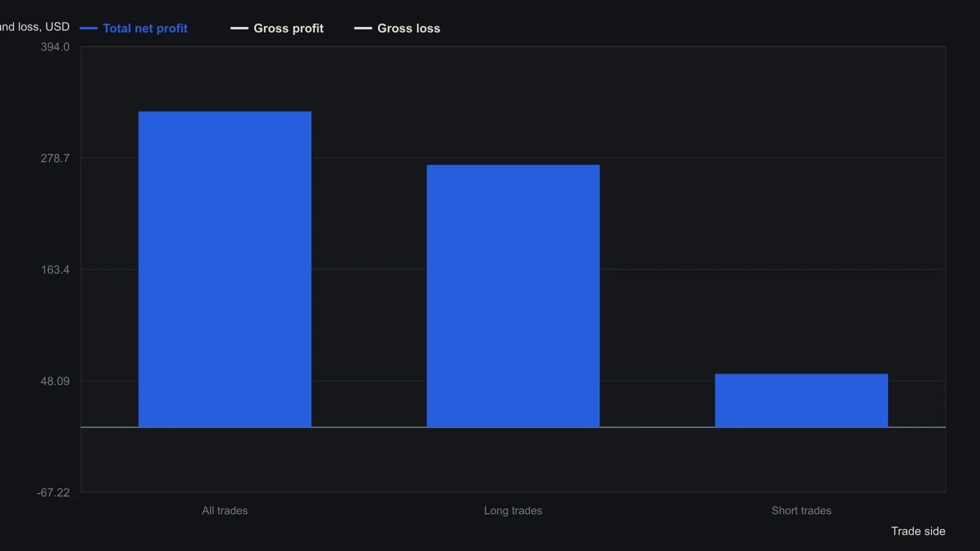980x551 pixels.
Task: Click the 163.4 y-axis value
Action: point(55,270)
